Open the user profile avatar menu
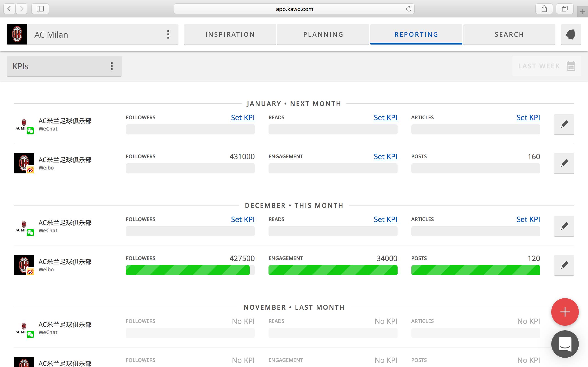Image resolution: width=588 pixels, height=367 pixels. (x=571, y=34)
